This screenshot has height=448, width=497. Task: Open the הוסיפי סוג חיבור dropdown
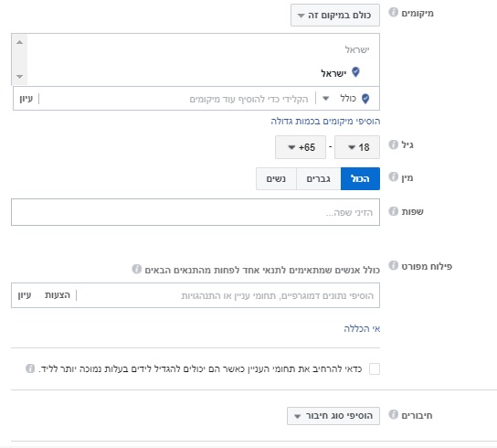point(333,416)
